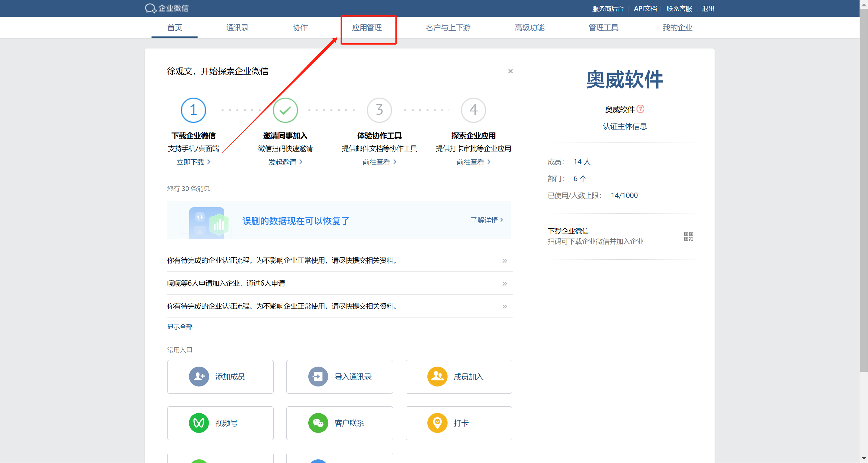Click 14/1000 usage value

point(624,195)
